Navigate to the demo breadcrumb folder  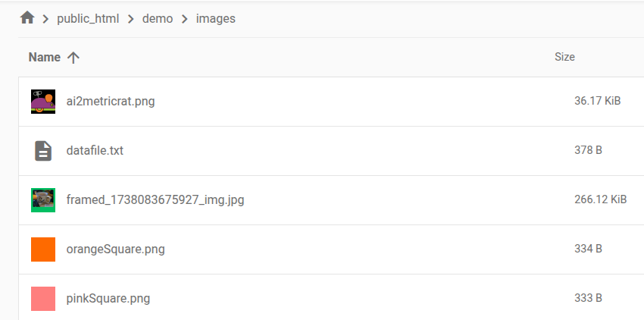coord(158,19)
